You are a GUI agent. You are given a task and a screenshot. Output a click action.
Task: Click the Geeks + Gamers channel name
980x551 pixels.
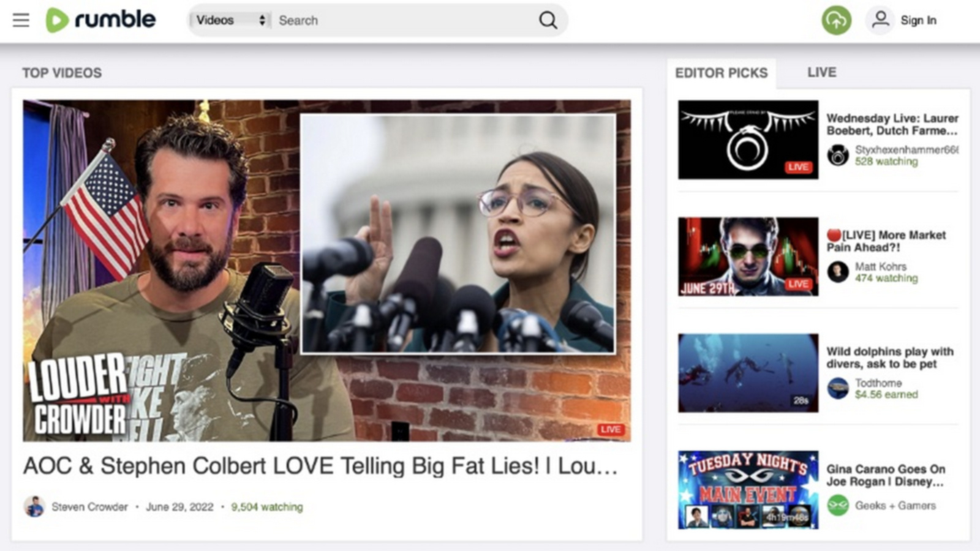tap(895, 506)
